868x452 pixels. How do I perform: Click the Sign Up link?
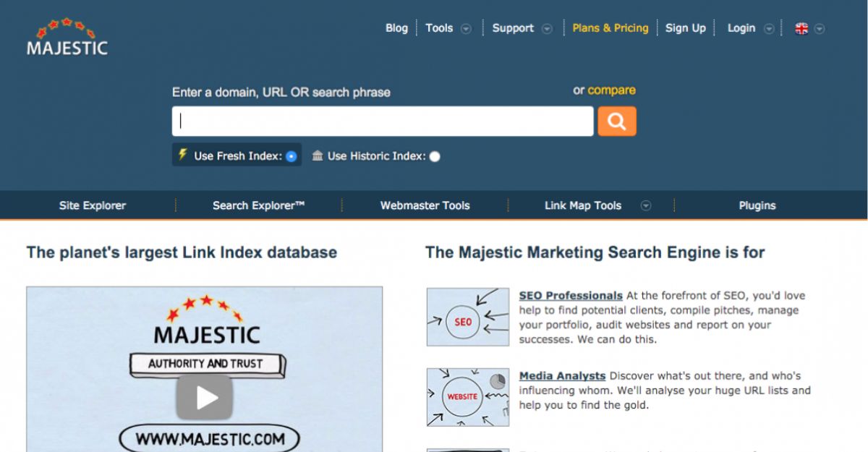(x=686, y=28)
